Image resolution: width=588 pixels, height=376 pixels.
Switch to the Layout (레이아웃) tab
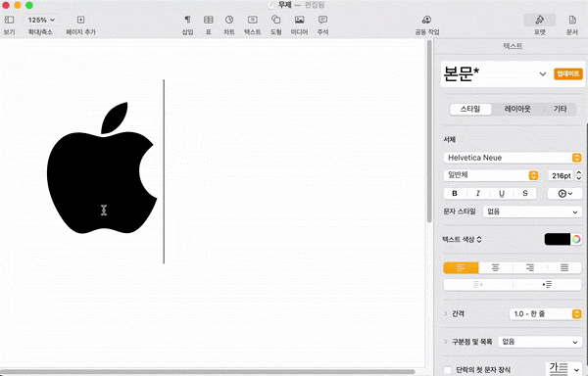517,109
